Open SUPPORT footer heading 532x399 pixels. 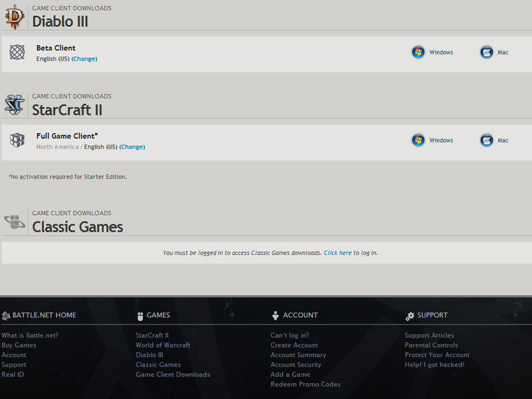coord(432,315)
